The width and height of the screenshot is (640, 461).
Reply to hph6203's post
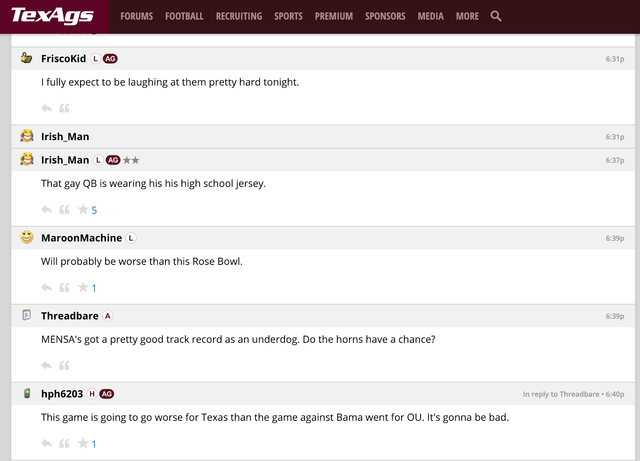(46, 443)
